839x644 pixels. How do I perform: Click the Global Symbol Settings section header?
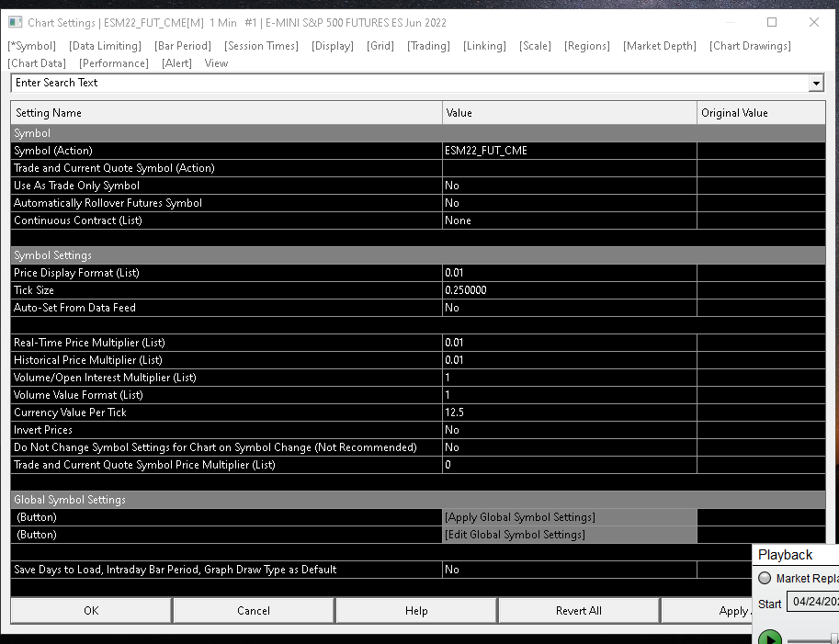pos(418,500)
